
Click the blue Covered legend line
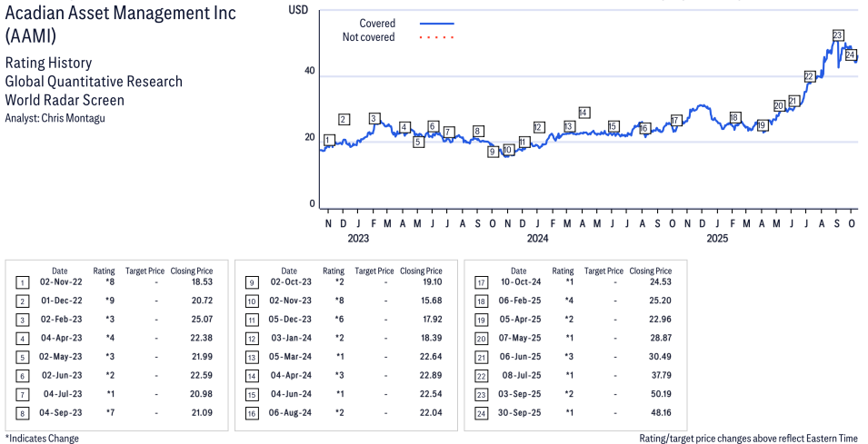click(436, 24)
